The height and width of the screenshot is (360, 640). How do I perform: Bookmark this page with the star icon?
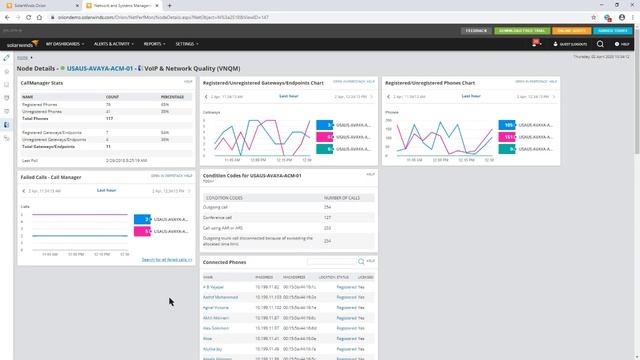pos(593,18)
